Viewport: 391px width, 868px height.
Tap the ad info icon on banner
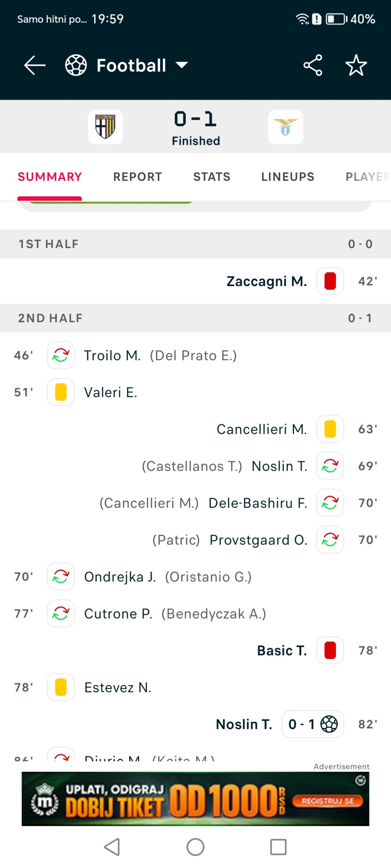[360, 780]
